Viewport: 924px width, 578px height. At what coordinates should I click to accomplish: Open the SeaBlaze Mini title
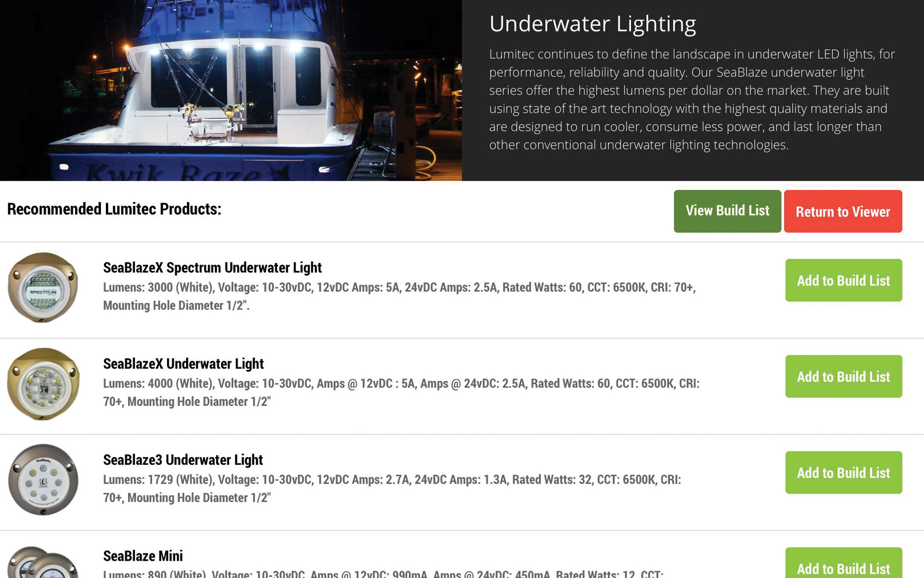(143, 556)
